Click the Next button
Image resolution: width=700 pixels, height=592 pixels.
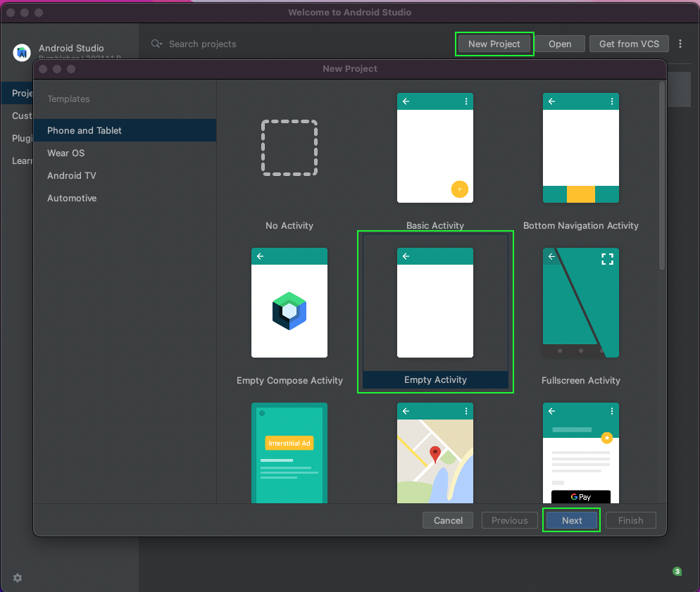coord(571,520)
